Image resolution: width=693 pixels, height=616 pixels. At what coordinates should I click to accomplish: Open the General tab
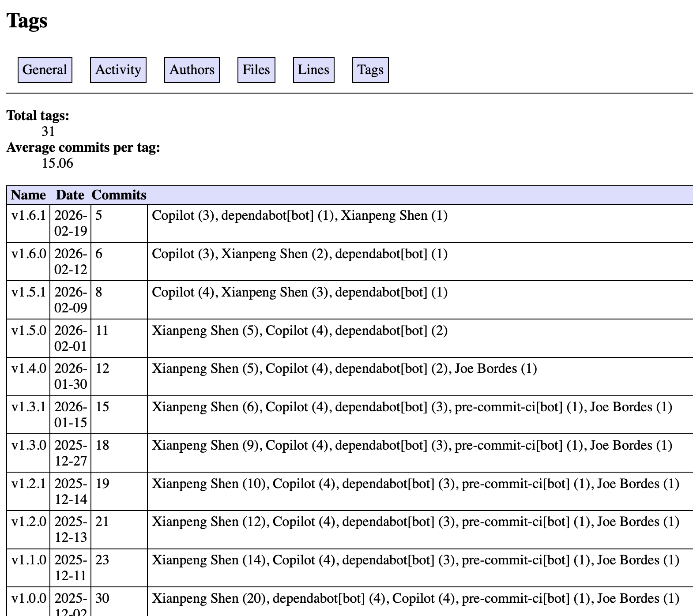point(45,70)
